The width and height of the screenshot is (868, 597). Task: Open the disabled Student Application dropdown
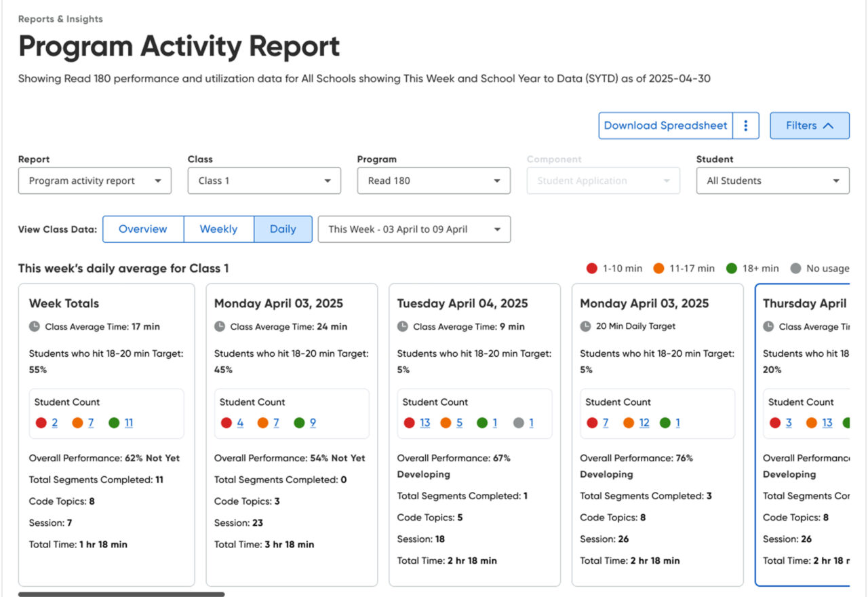point(604,181)
